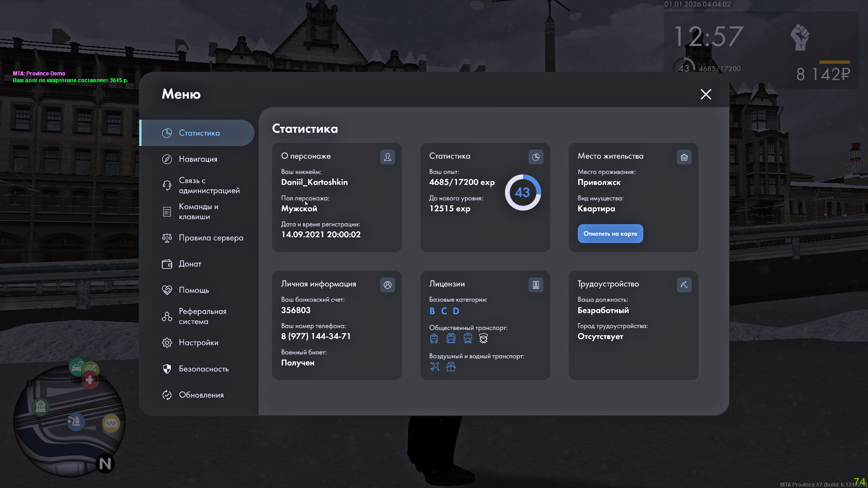Select Безопасность in the sidebar
This screenshot has width=868, height=488.
point(203,369)
